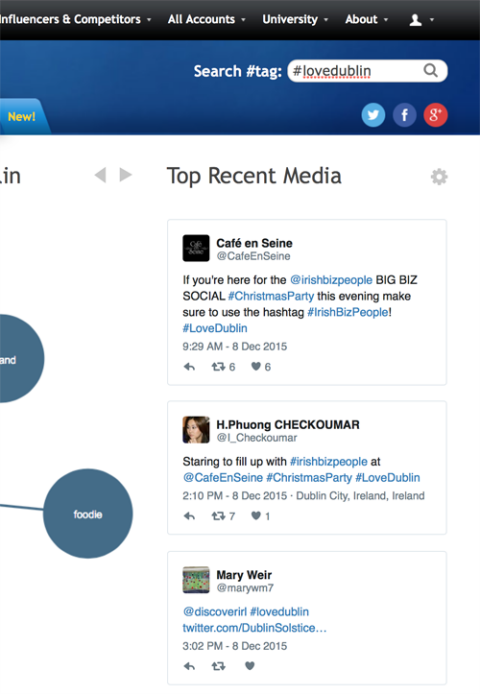480x694 pixels.
Task: Go to previous panel with left arrow
Action: click(101, 175)
